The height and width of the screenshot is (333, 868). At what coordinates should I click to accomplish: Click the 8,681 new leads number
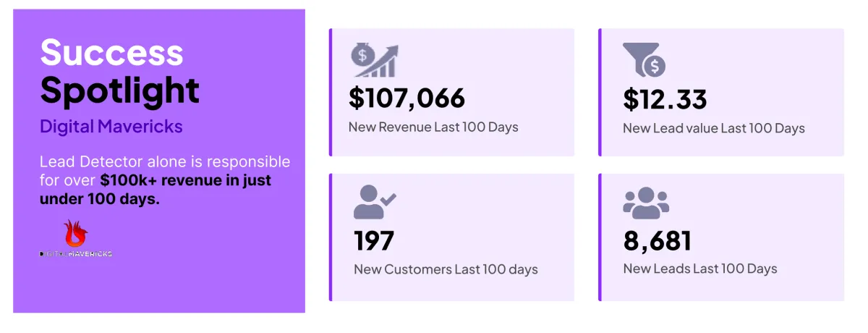click(658, 241)
